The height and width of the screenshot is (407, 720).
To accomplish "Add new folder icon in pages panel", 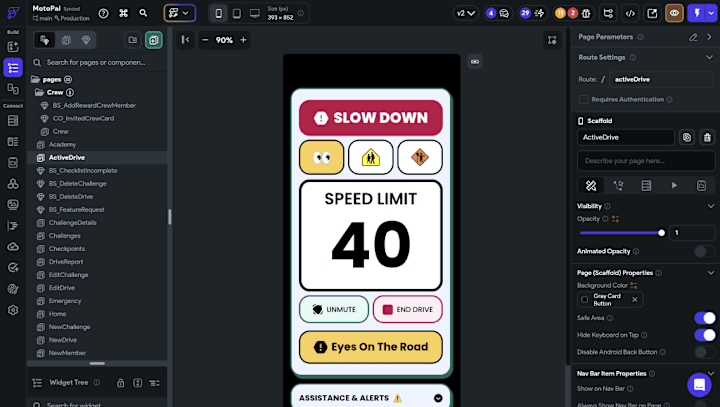I will [133, 40].
